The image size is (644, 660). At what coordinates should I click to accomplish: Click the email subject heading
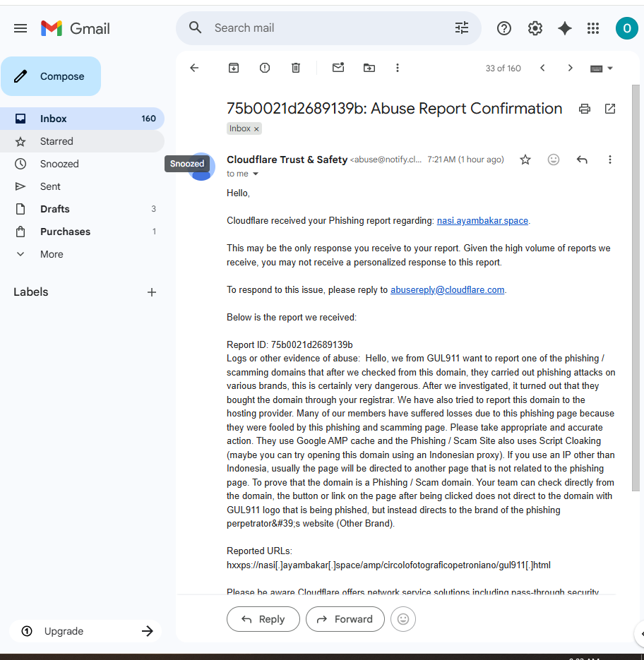pos(394,109)
